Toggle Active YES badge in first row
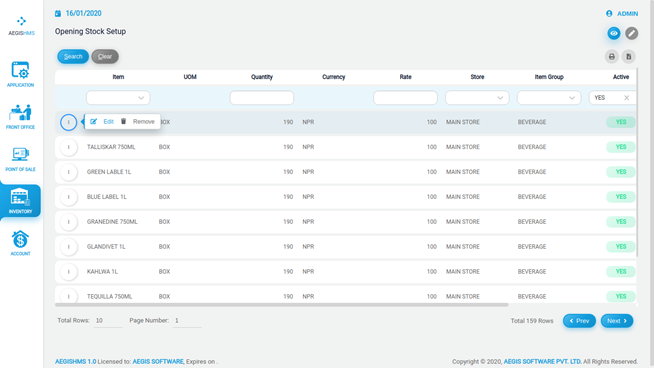 [x=621, y=122]
